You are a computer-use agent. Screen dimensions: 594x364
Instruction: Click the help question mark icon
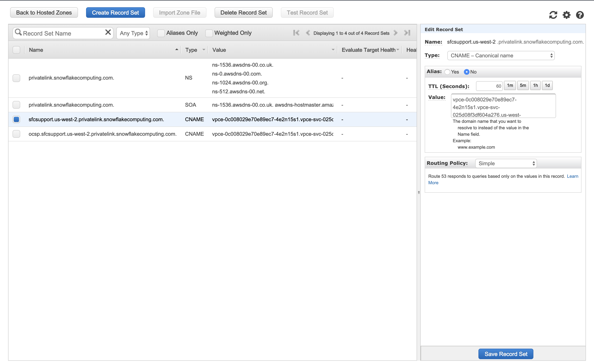580,15
